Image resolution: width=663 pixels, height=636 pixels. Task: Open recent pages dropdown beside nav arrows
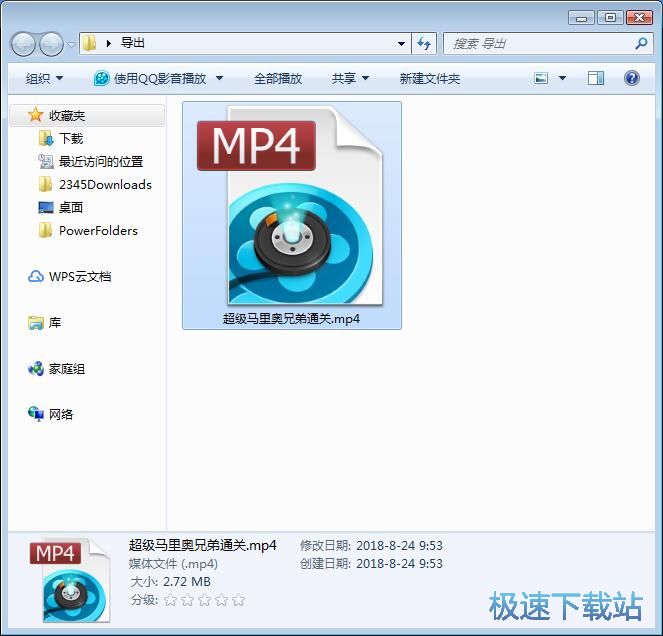71,44
